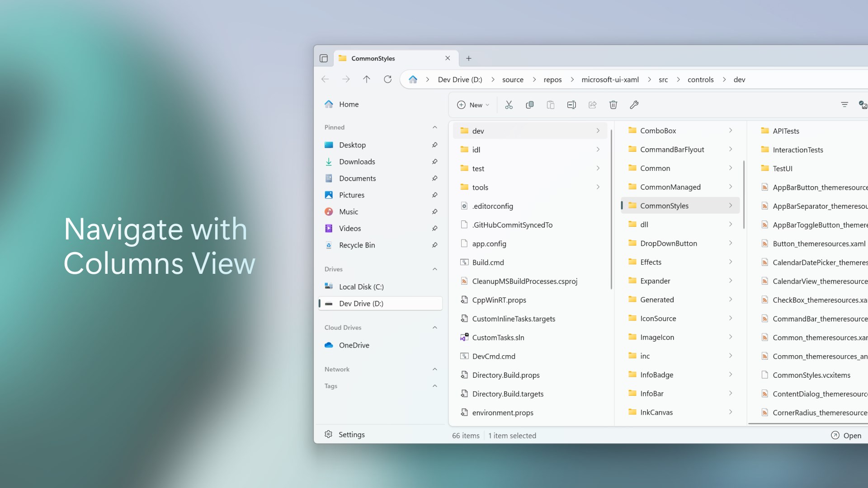Open Settings from the sidebar
The height and width of the screenshot is (488, 868).
pyautogui.click(x=351, y=434)
